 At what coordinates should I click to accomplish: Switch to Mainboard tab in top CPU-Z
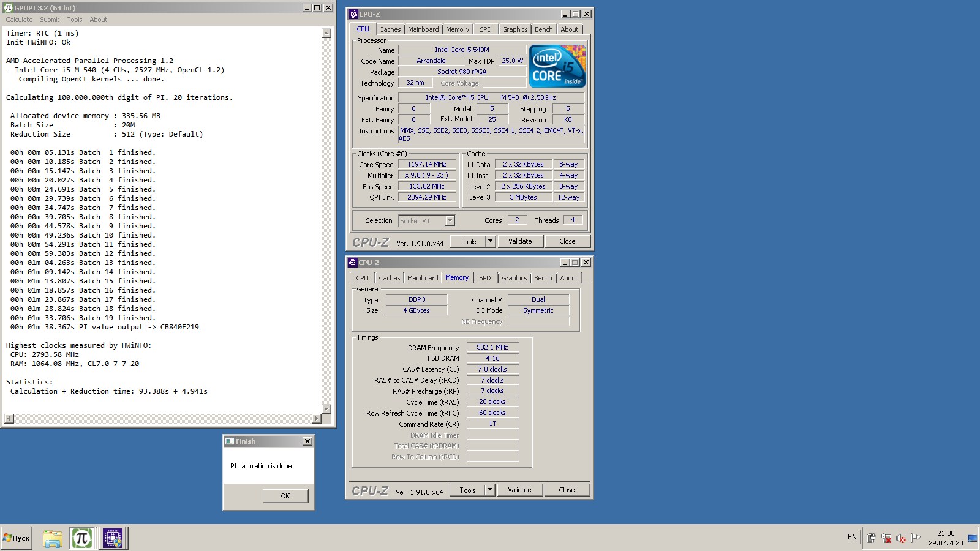pyautogui.click(x=423, y=29)
